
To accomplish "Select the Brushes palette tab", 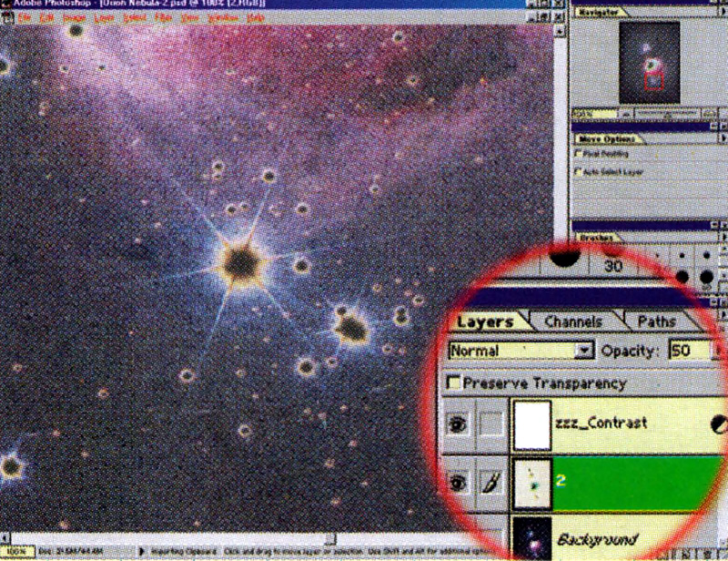I will tap(597, 238).
